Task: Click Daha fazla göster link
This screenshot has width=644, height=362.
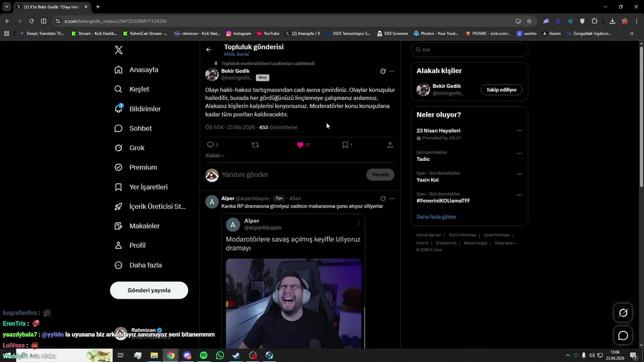Action: tap(437, 217)
